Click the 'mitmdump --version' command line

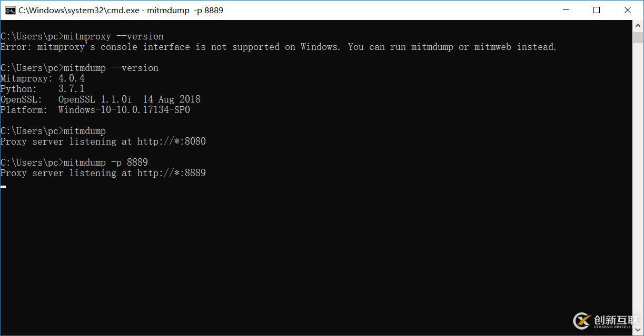(x=80, y=68)
